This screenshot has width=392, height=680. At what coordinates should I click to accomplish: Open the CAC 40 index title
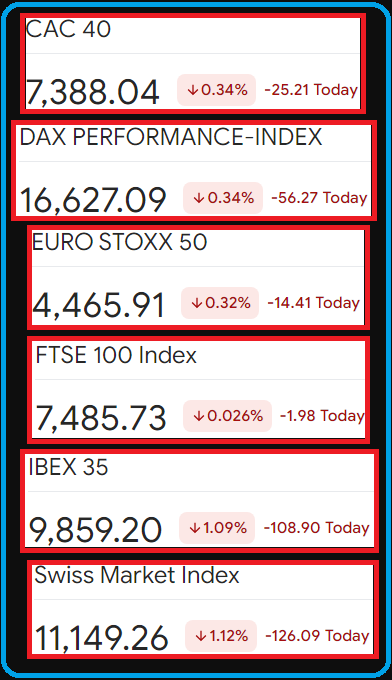click(x=68, y=29)
